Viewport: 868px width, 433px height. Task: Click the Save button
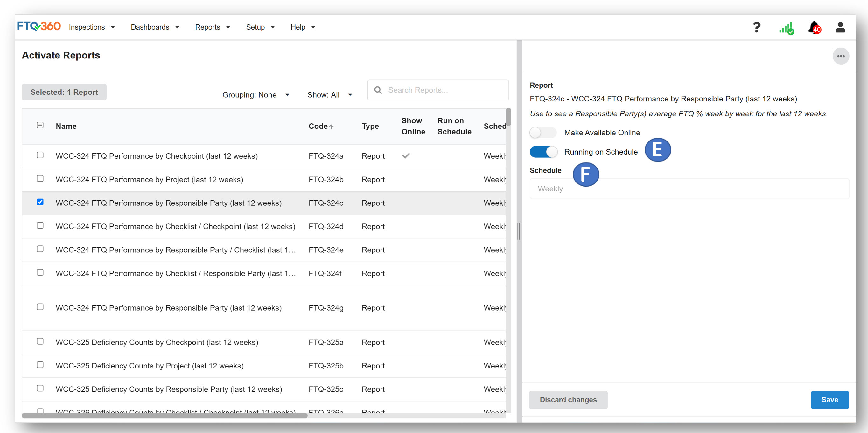[829, 400]
